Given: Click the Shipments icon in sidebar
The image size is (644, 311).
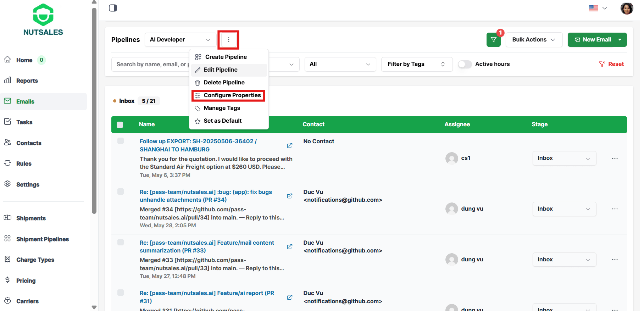Looking at the screenshot, I should (7, 218).
